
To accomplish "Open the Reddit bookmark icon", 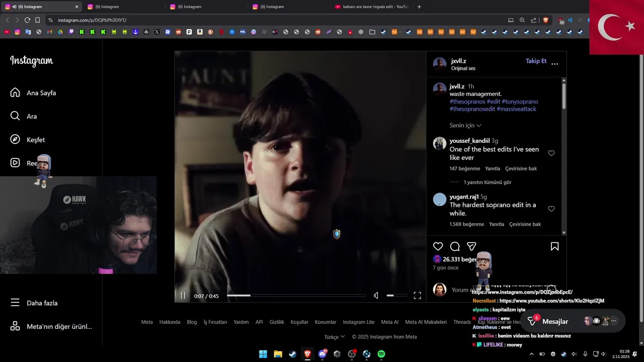I will (178, 32).
